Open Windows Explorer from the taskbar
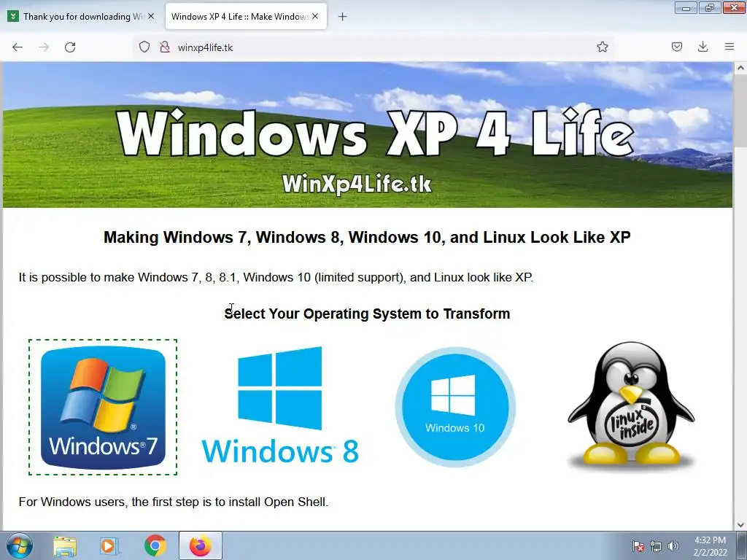This screenshot has width=747, height=560. click(x=65, y=545)
